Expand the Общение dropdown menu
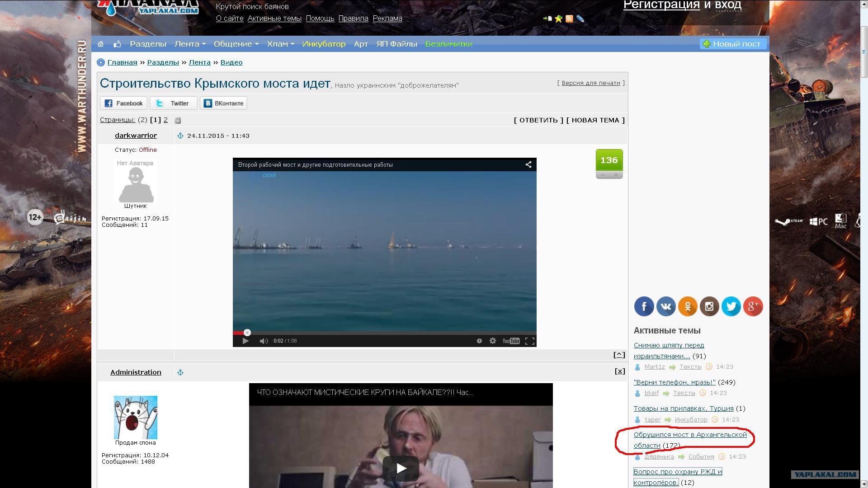This screenshot has width=868, height=488. click(x=236, y=44)
